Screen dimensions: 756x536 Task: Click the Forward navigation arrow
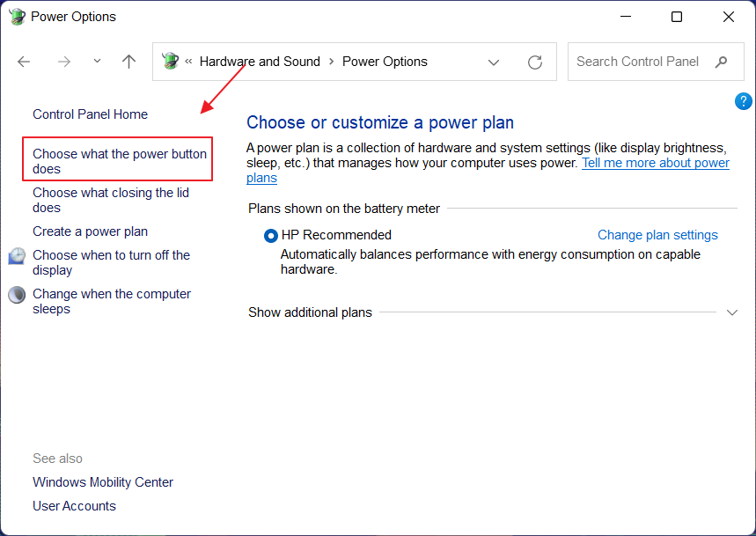pos(63,62)
